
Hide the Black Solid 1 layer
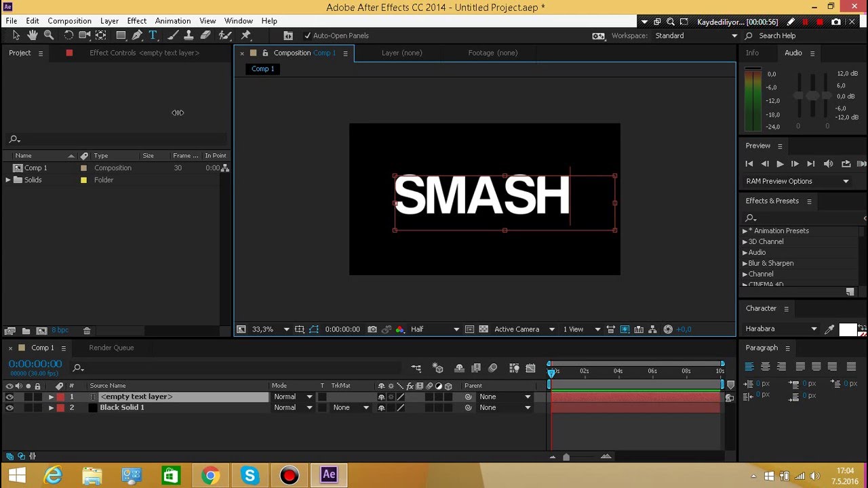pos(9,407)
